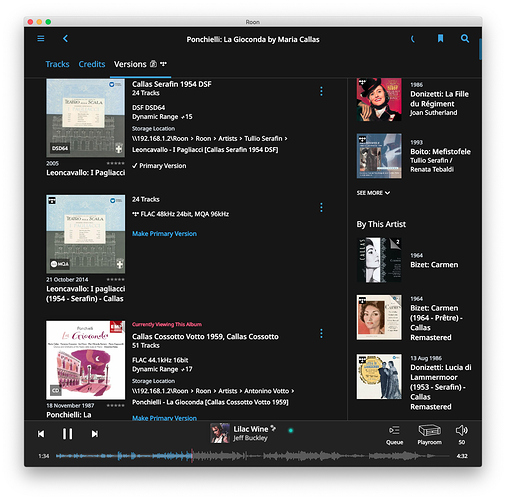Open options for Callas Serafin 1954 DSF
Viewport: 507px width, 500px height.
tap(321, 91)
